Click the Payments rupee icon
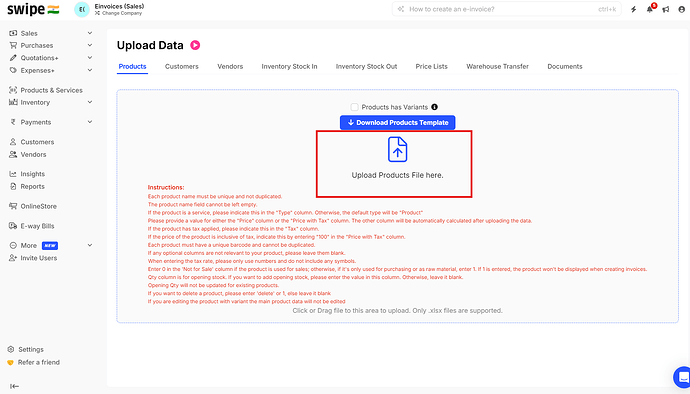Image resolution: width=690 pixels, height=394 pixels. pos(13,122)
